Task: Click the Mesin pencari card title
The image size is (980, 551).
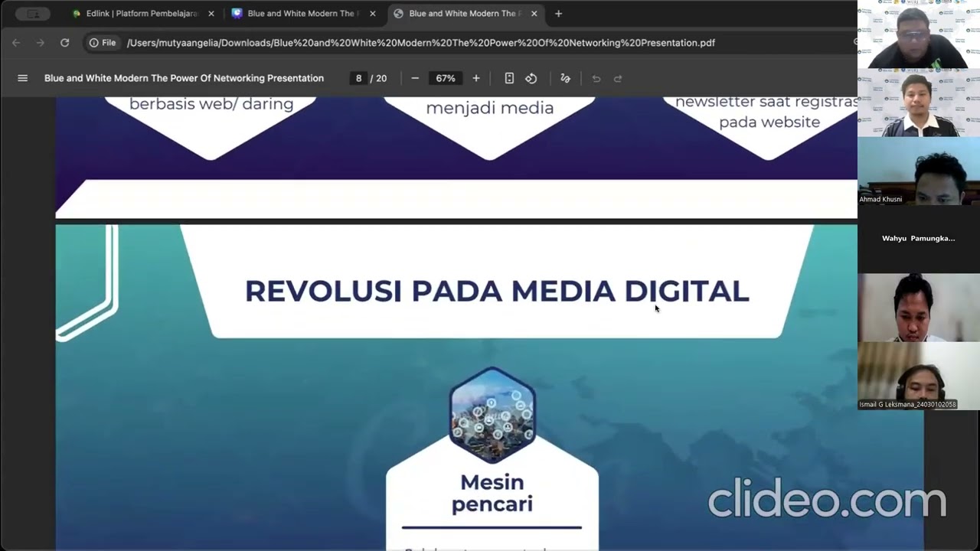Action: coord(492,493)
